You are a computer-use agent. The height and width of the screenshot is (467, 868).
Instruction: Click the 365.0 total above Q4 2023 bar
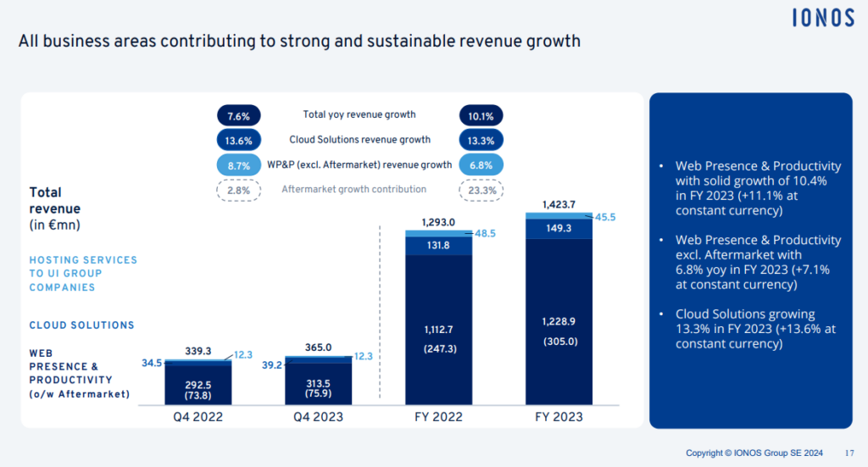tap(319, 347)
